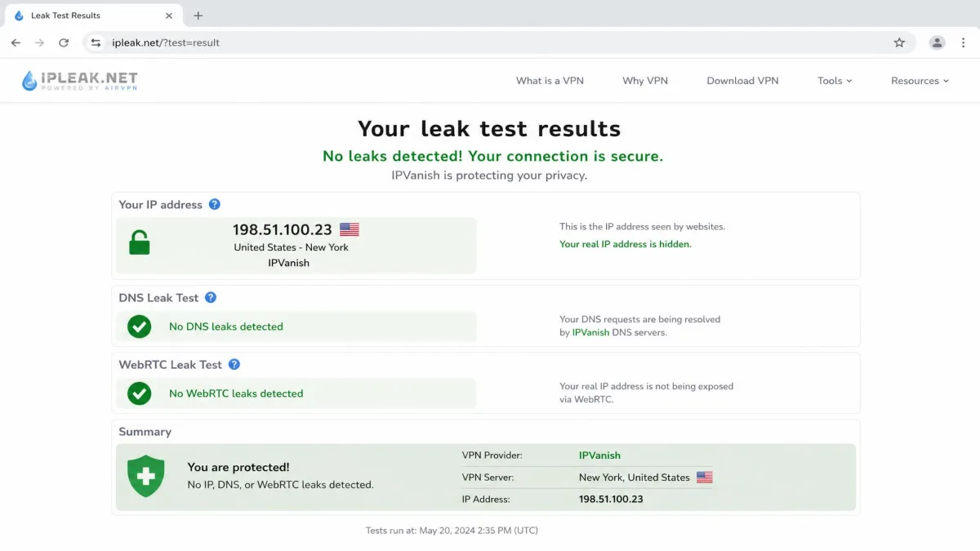Select the Leak Test Results browser tab
The height and width of the screenshot is (551, 980).
94,16
